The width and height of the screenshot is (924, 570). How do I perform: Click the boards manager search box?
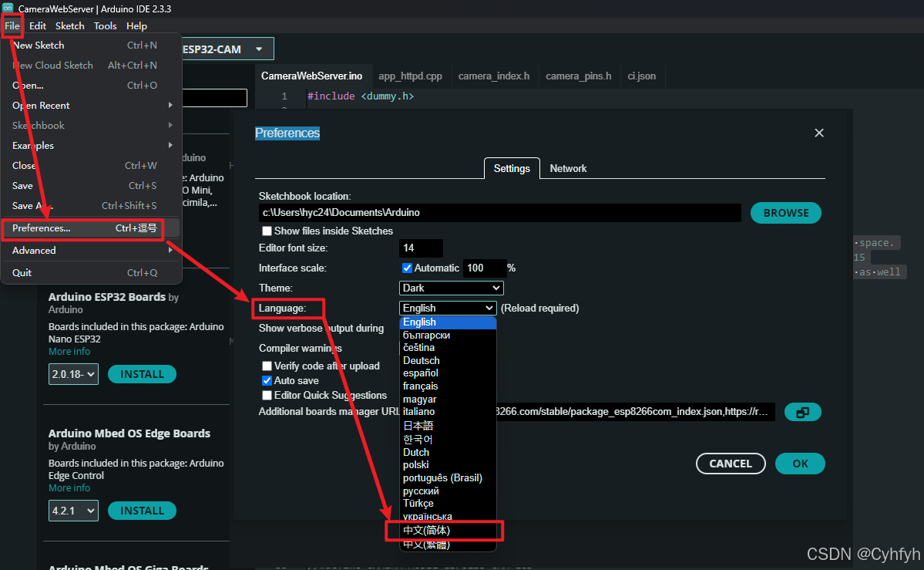(214, 97)
